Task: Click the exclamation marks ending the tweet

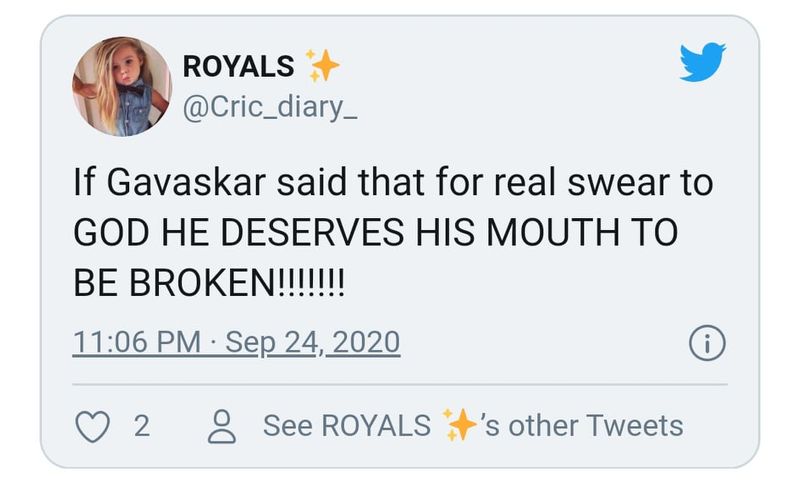Action: click(310, 283)
